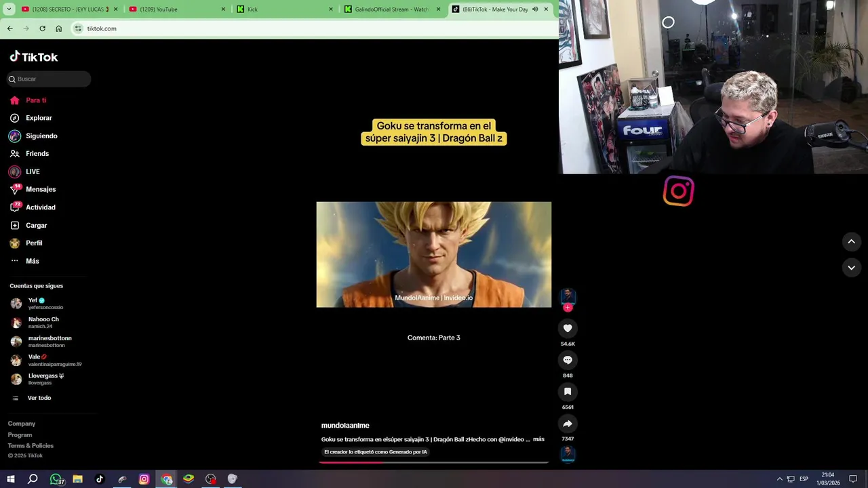Image resolution: width=868 pixels, height=488 pixels.
Task: Open Llovergass account
Action: (x=37, y=379)
